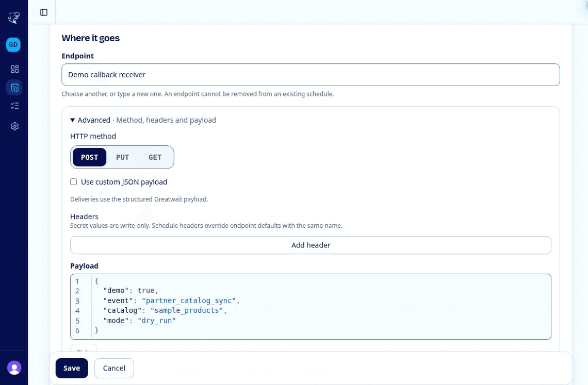This screenshot has height=385, width=588.
Task: Open the user profile avatar
Action: point(14,368)
